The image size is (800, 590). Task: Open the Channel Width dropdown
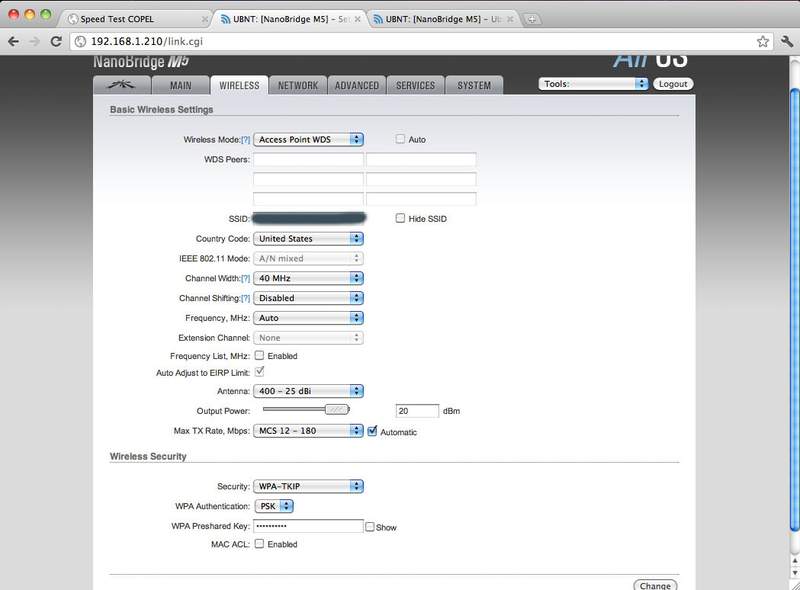[308, 278]
